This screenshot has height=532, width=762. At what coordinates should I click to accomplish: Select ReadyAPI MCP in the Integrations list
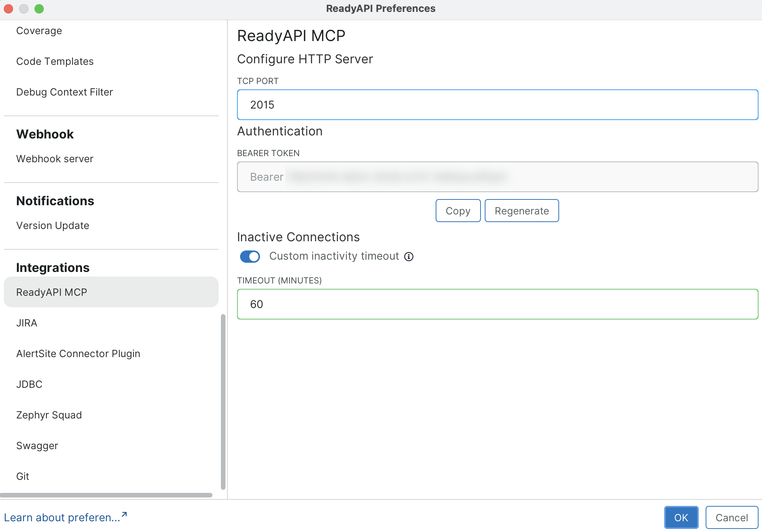111,292
